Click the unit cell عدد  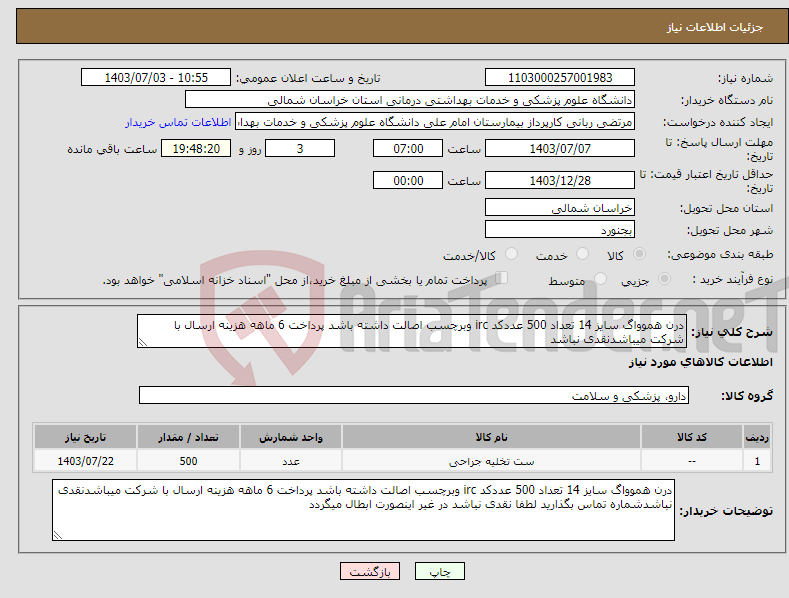tap(291, 461)
